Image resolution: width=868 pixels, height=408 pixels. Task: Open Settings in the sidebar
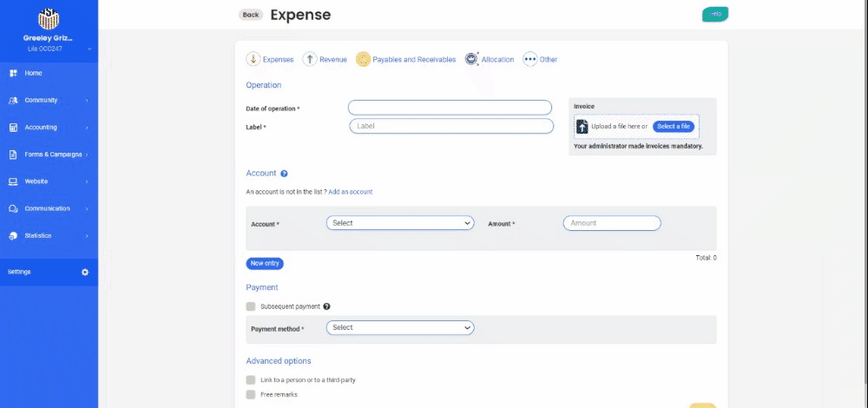(x=49, y=272)
